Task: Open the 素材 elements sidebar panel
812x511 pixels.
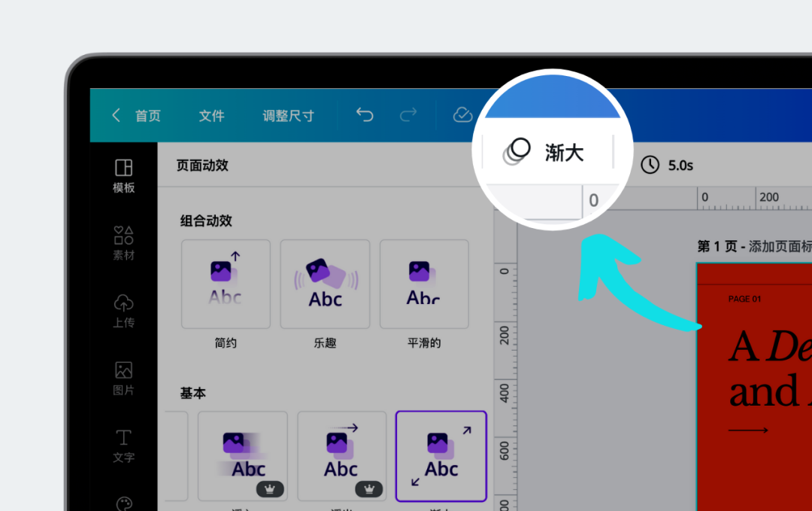Action: pos(124,243)
